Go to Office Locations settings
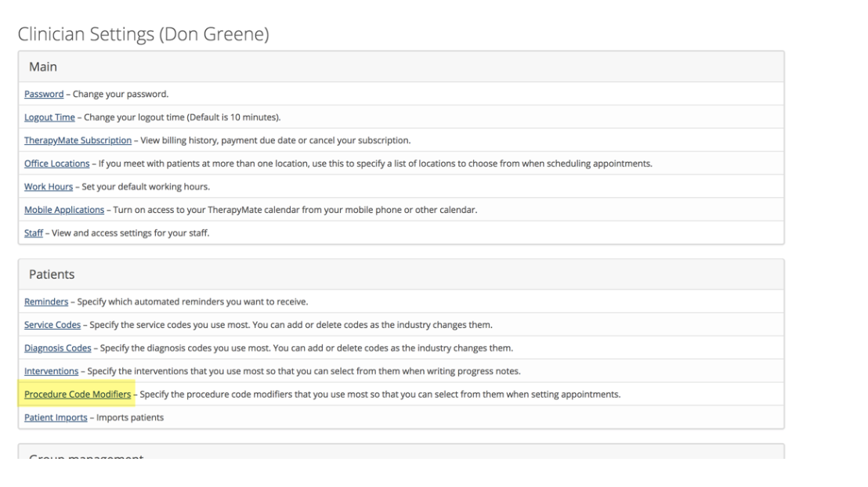Image resolution: width=868 pixels, height=487 pixels. pyautogui.click(x=56, y=164)
